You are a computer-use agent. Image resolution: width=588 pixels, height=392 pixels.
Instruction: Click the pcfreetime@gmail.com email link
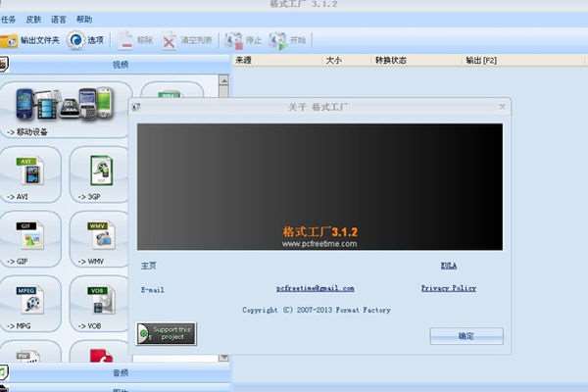click(x=315, y=288)
